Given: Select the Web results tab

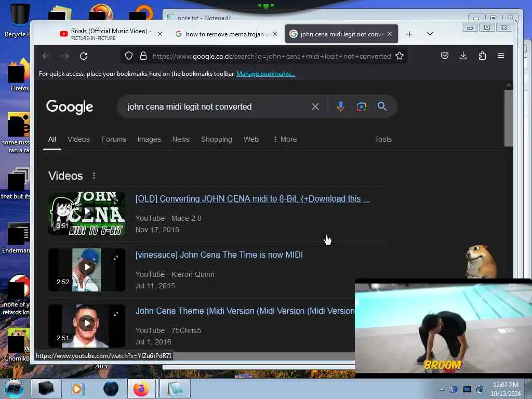Looking at the screenshot, I should [x=251, y=139].
